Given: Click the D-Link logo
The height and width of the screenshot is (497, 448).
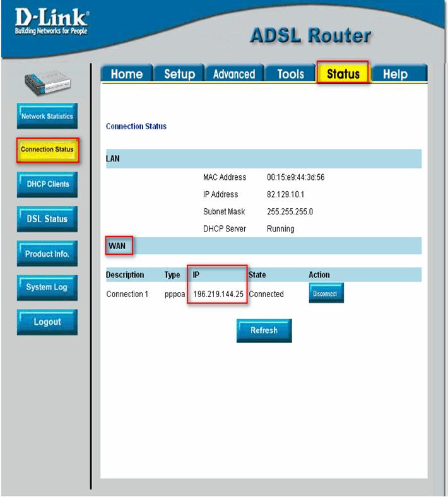Looking at the screenshot, I should [x=52, y=21].
